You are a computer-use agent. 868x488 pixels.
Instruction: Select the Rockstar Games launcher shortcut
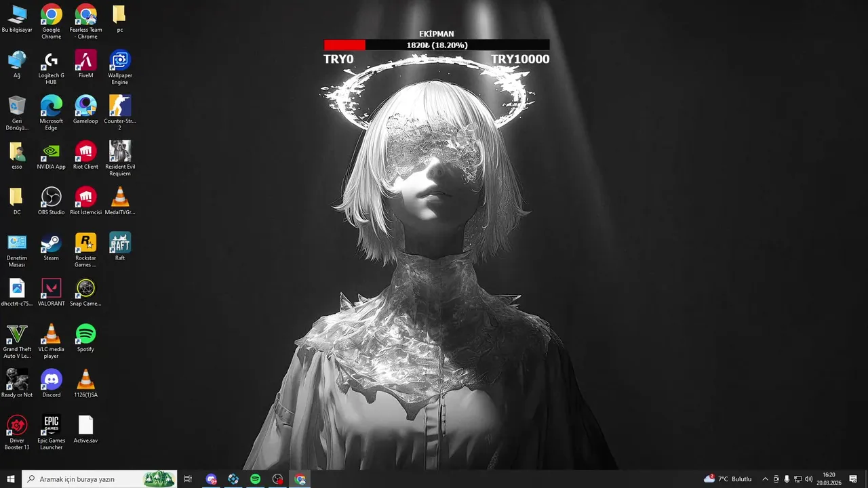tap(85, 249)
